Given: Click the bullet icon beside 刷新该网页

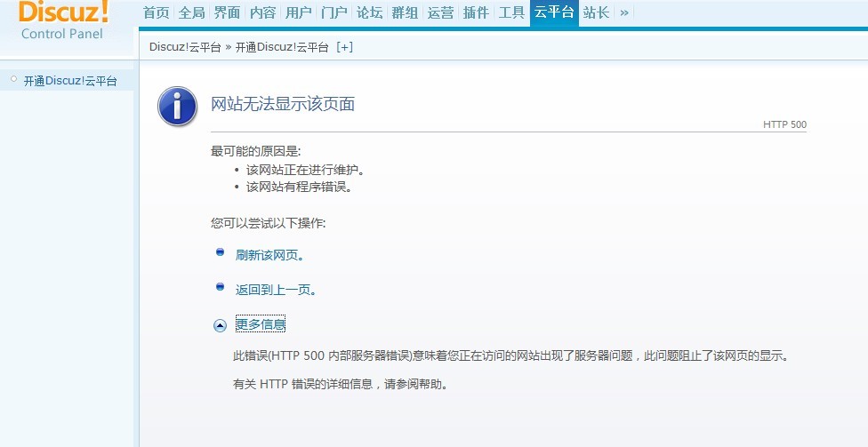Looking at the screenshot, I should pyautogui.click(x=220, y=252).
